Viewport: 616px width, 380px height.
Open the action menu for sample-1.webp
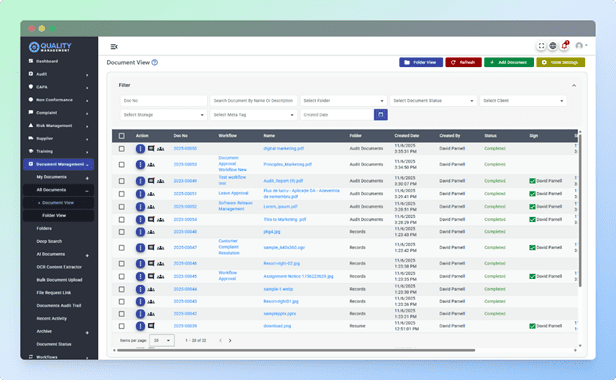140,289
